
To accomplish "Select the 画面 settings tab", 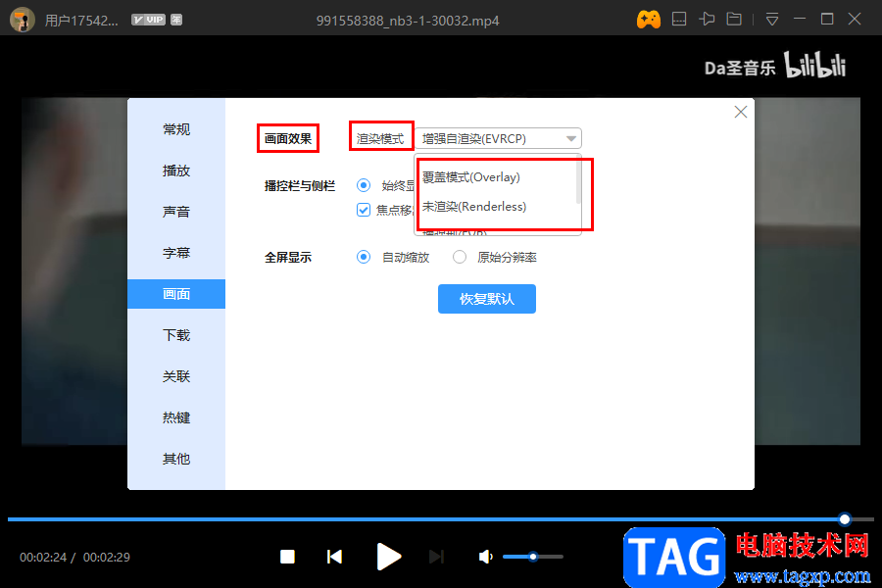I will [176, 294].
